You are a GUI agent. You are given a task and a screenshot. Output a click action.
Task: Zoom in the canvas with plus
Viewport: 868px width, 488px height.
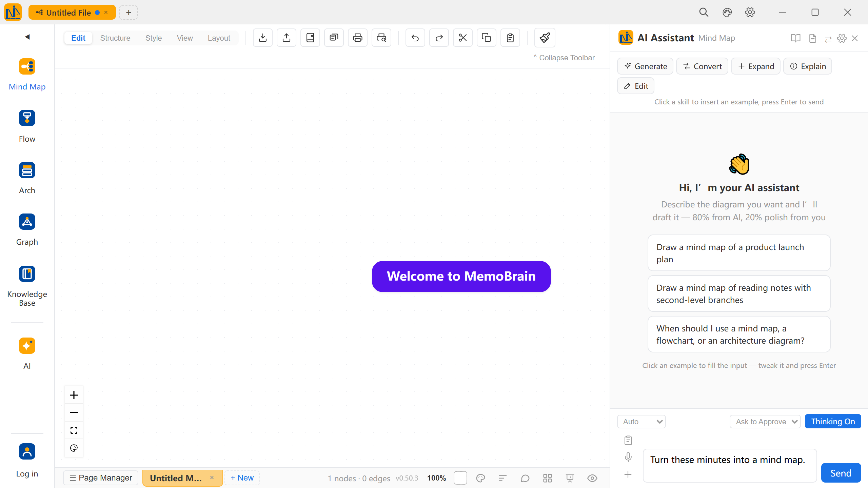pos(74,395)
